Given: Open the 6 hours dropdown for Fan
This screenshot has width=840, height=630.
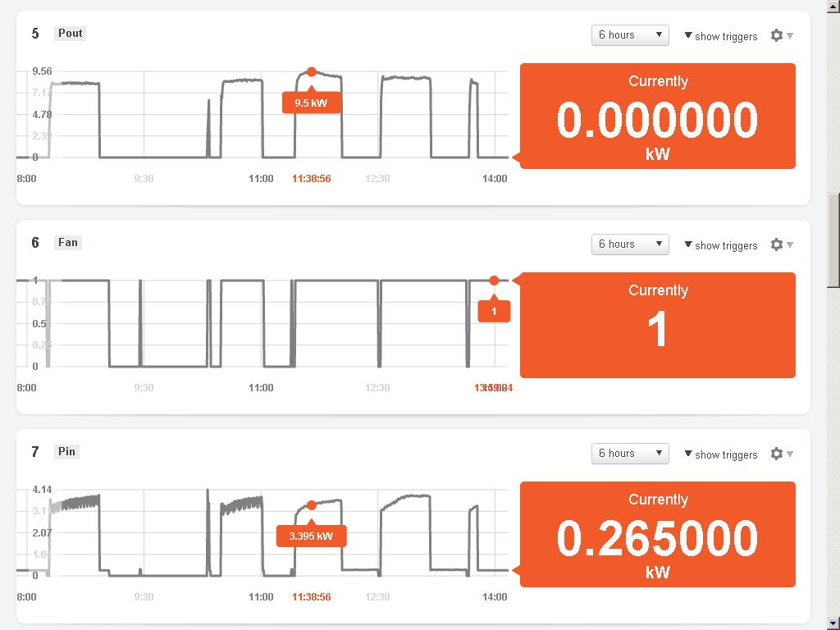Looking at the screenshot, I should [630, 244].
